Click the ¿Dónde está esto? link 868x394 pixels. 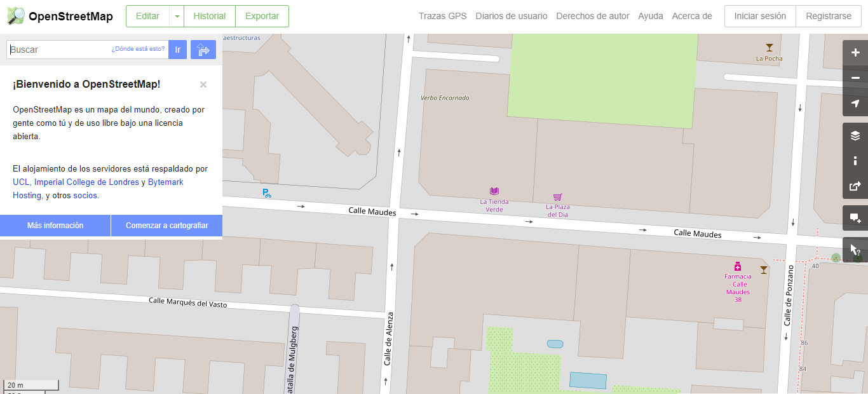(138, 49)
